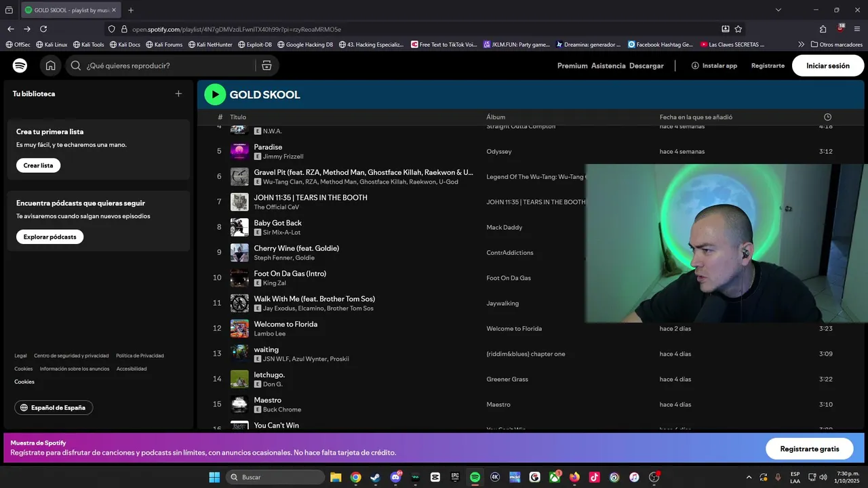The image size is (868, 488).
Task: Open the Descargar link
Action: point(646,66)
